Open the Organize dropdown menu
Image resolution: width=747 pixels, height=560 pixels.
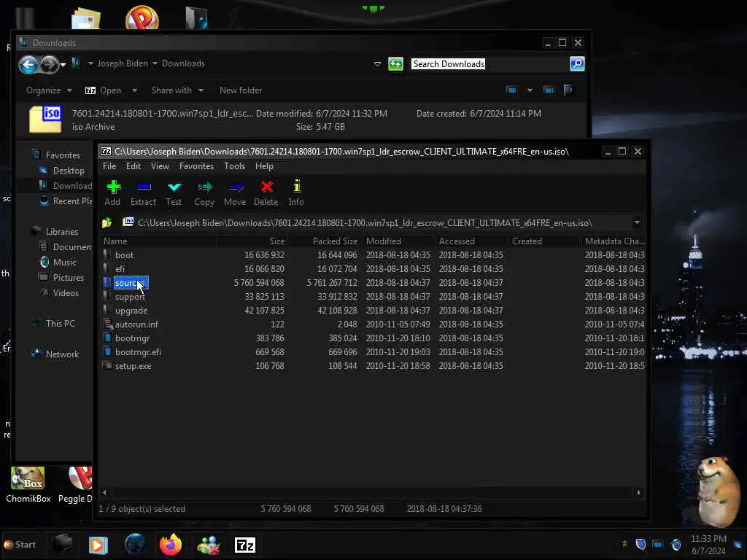49,90
